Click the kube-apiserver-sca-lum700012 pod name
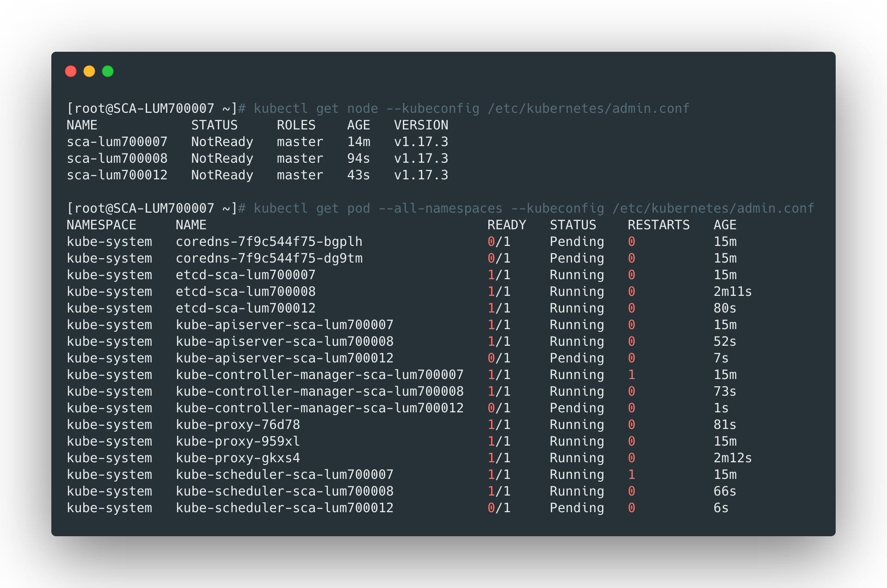This screenshot has height=588, width=887. (284, 358)
